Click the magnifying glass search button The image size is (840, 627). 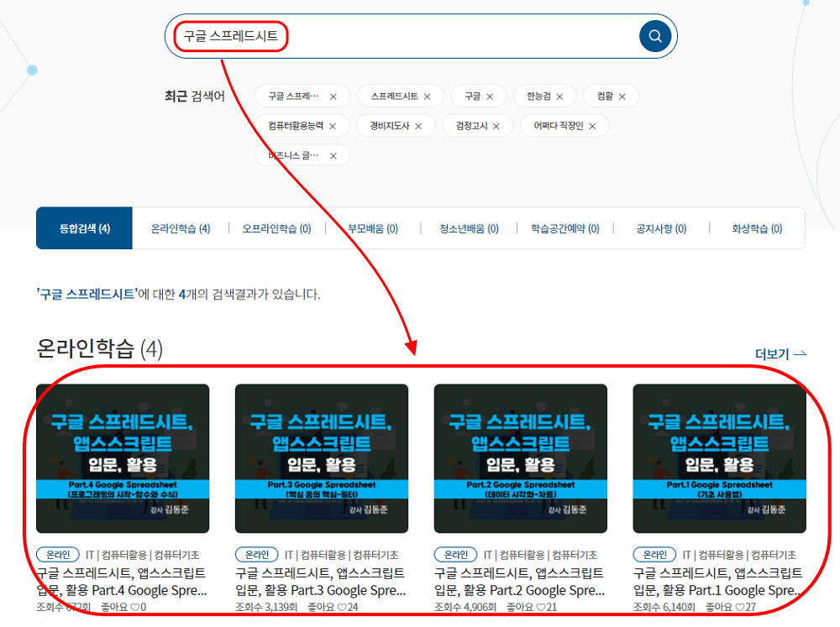[x=655, y=36]
